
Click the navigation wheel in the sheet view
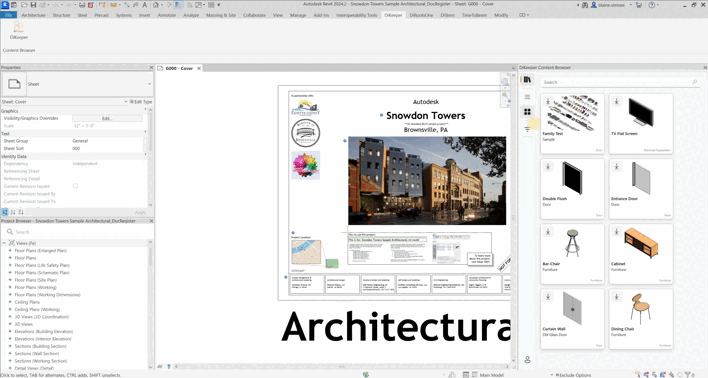(x=505, y=82)
